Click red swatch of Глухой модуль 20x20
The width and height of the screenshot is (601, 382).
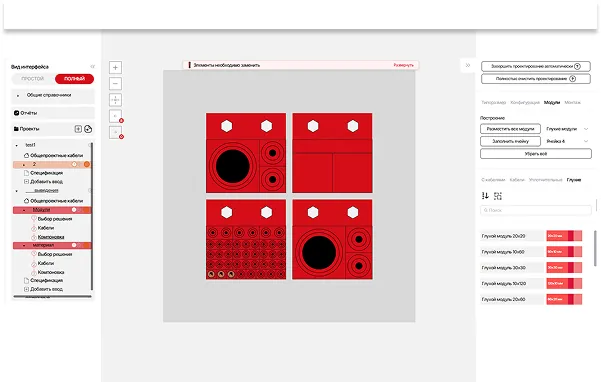564,236
